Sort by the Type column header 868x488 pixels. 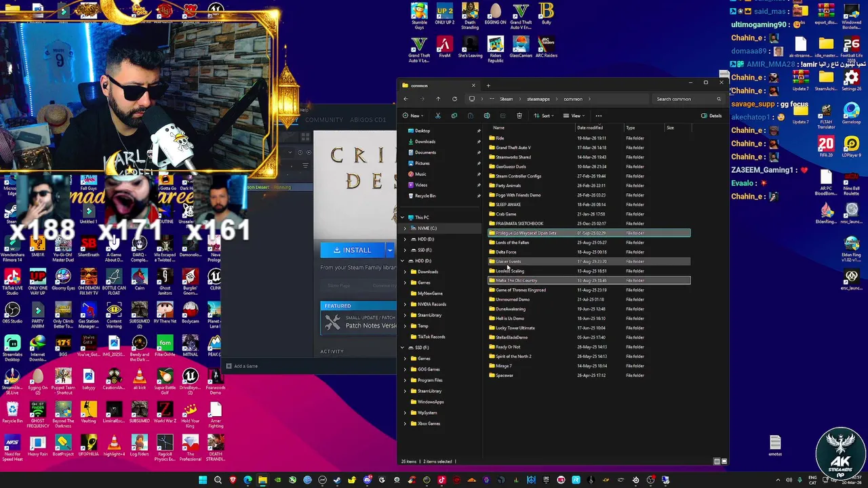coord(631,128)
